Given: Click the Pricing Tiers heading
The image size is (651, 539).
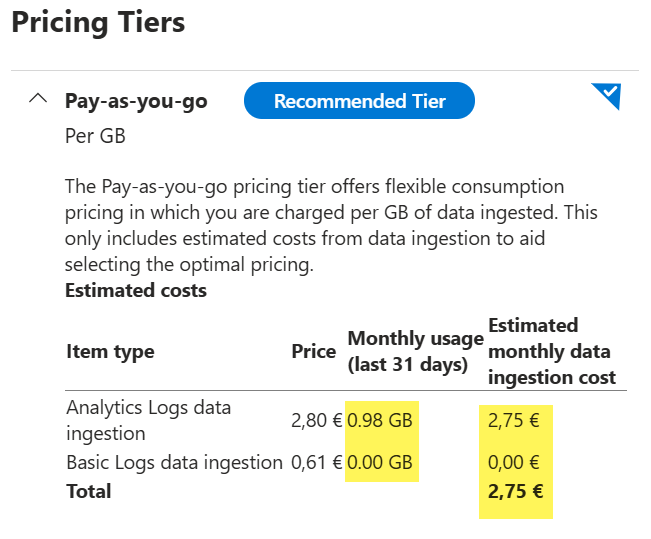Looking at the screenshot, I should coord(98,23).
